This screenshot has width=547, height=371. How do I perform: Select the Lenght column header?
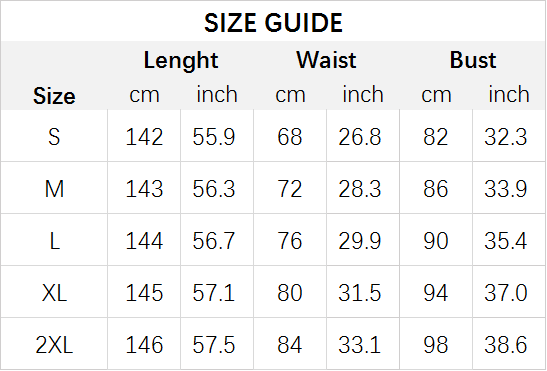pyautogui.click(x=181, y=61)
